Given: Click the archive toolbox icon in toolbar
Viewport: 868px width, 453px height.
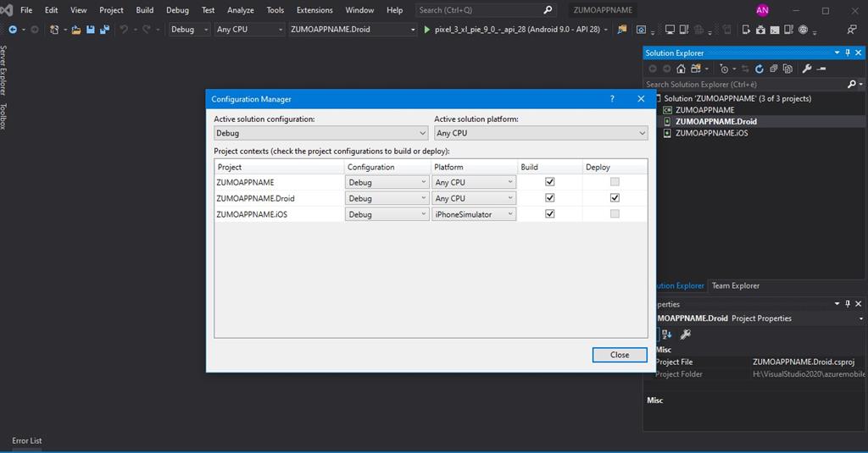Looking at the screenshot, I should pos(760,30).
